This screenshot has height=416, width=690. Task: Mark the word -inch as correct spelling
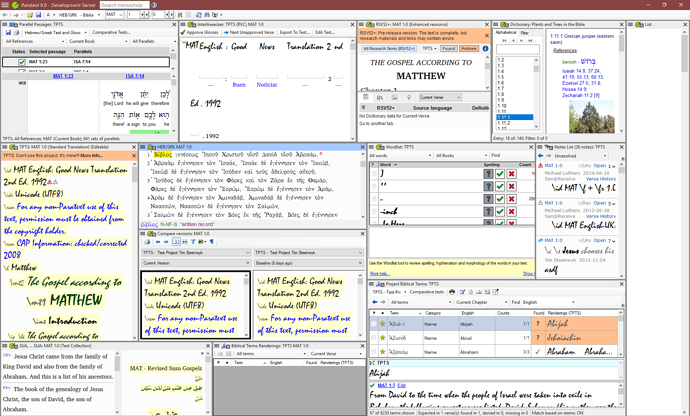499,211
